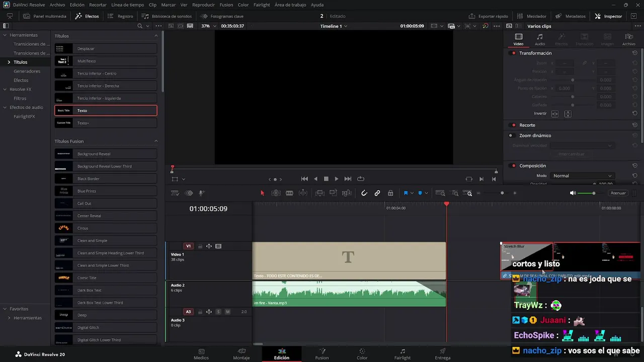Toggle the Composición section switch
This screenshot has width=644, height=362.
coord(513,166)
